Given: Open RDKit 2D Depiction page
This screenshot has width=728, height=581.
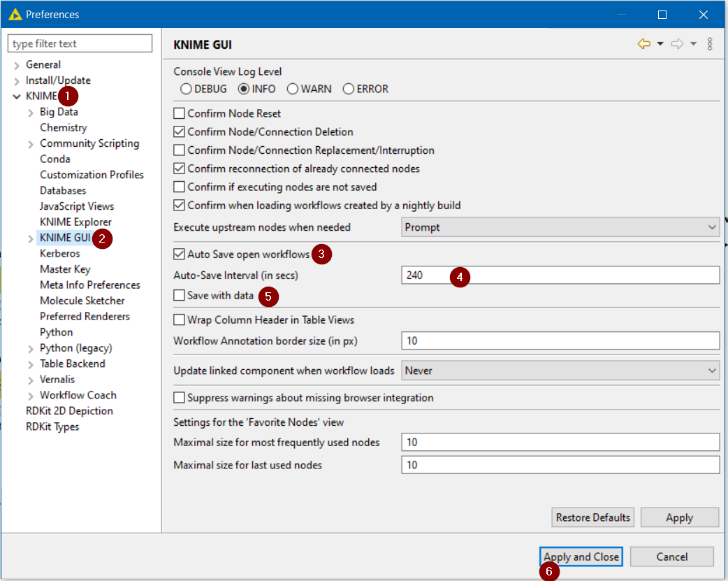Looking at the screenshot, I should click(69, 411).
